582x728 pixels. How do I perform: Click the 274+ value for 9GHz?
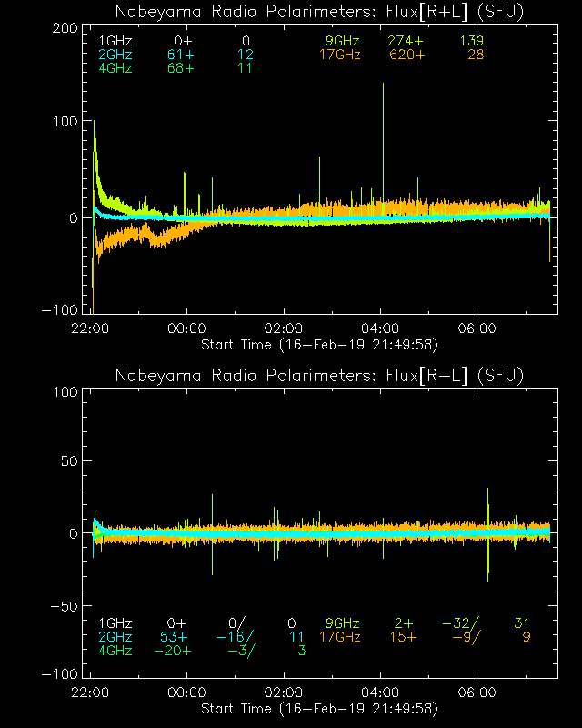point(406,41)
